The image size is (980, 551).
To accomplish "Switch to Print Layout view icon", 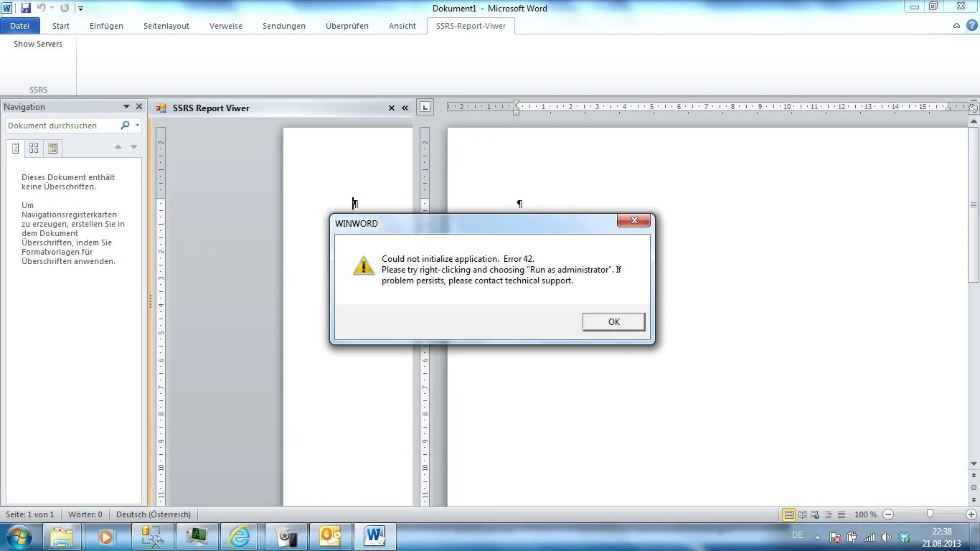I will [789, 514].
